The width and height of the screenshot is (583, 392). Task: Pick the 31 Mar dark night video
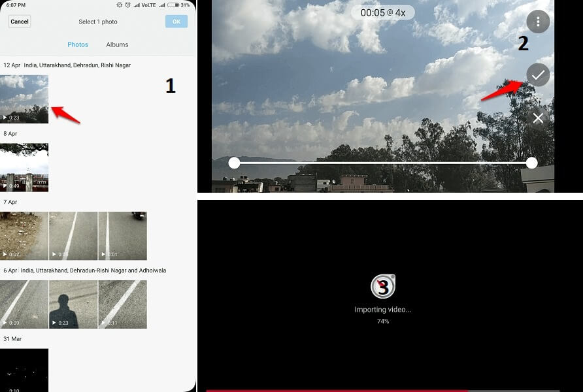24,370
